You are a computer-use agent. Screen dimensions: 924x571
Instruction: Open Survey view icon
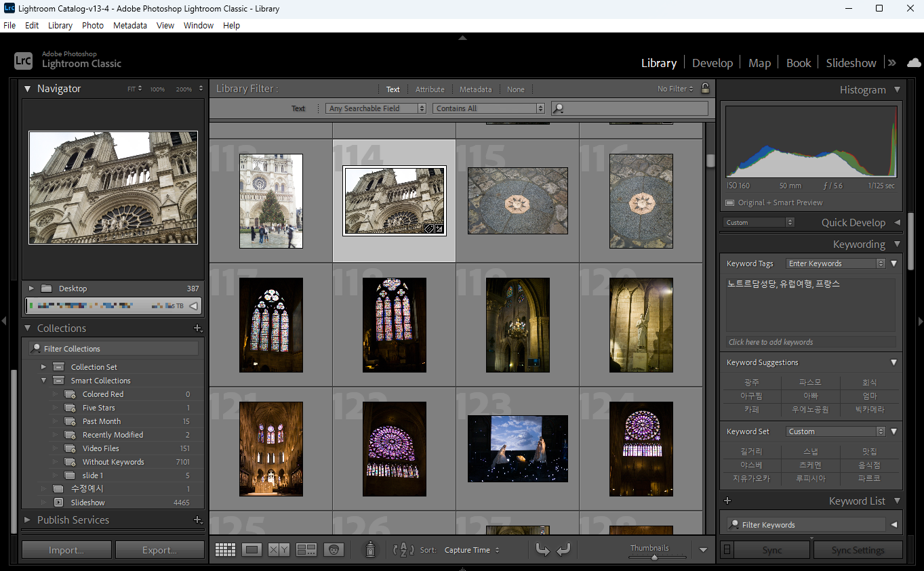(306, 550)
